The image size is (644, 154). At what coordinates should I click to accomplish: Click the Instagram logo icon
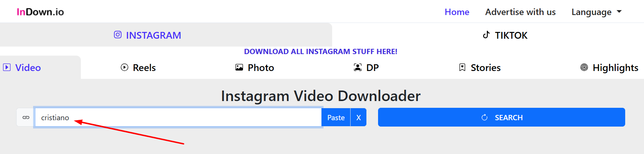click(x=118, y=35)
